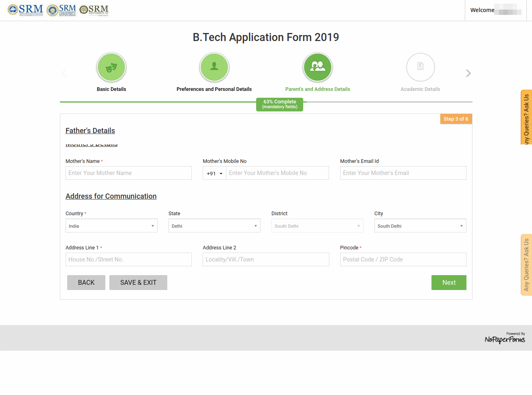Click the right step navigation arrow
This screenshot has width=532, height=395.
[468, 73]
